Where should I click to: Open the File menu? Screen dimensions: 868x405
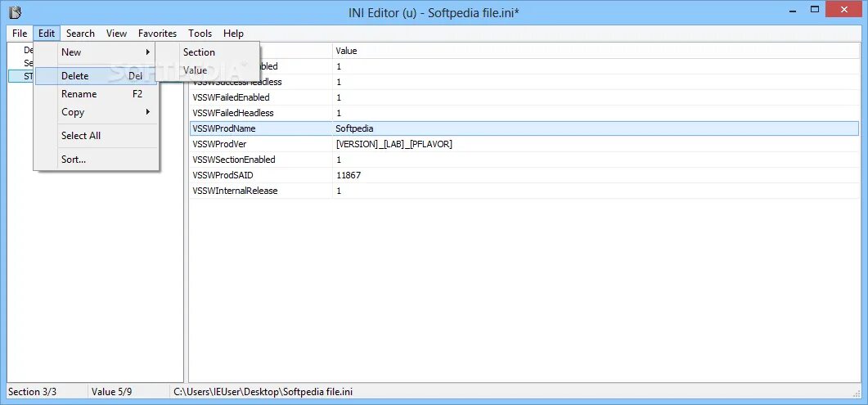tap(20, 34)
